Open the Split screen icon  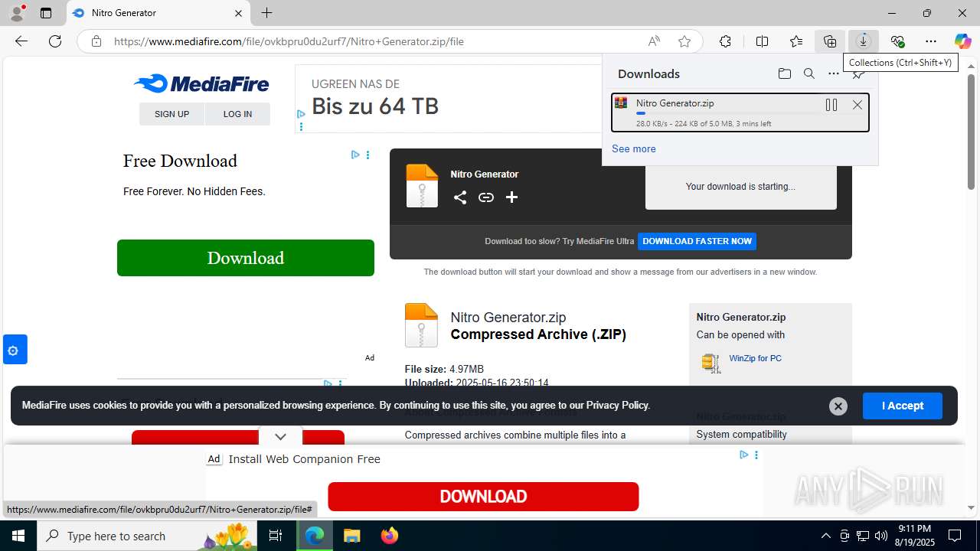click(762, 41)
